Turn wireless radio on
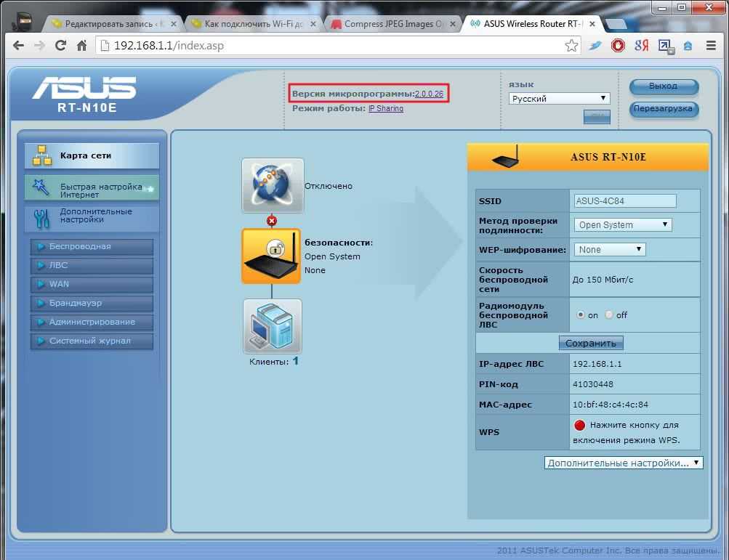The width and height of the screenshot is (729, 560). (x=581, y=315)
